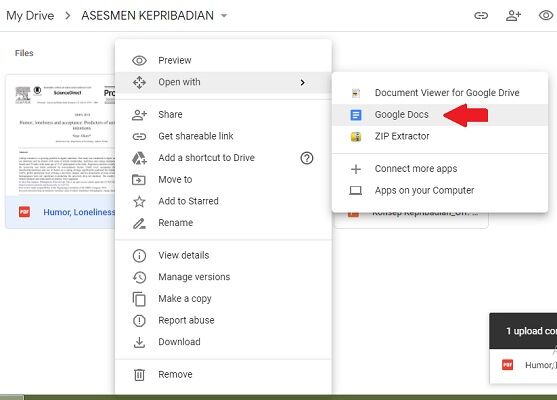Toggle the preview eye icon in the top toolbar

tap(546, 15)
